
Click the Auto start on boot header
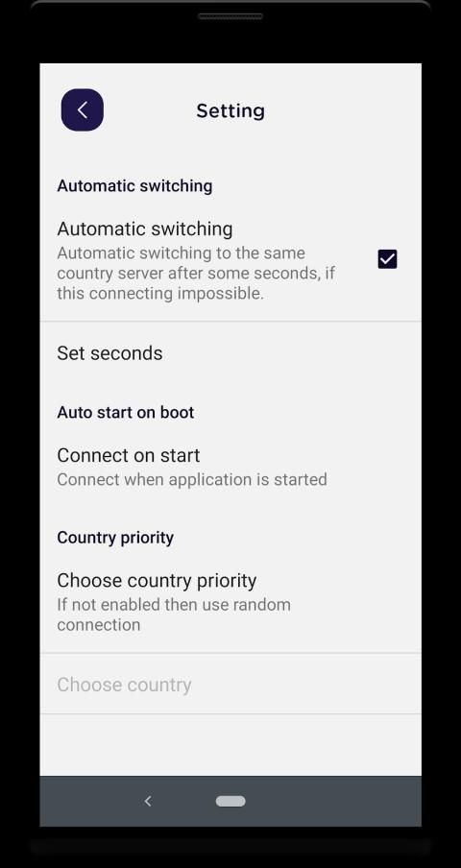tap(126, 413)
